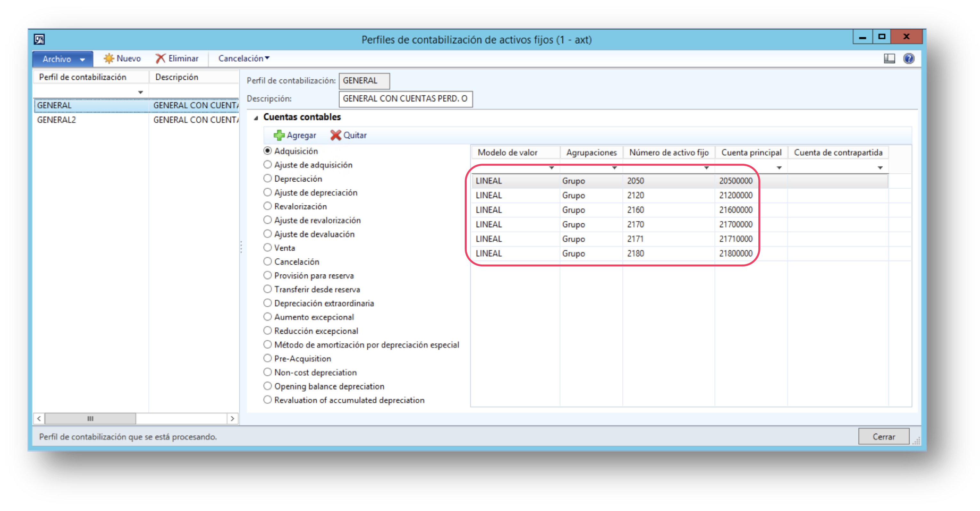The width and height of the screenshot is (980, 511).
Task: Collapse the Cuentas contables section
Action: point(256,118)
